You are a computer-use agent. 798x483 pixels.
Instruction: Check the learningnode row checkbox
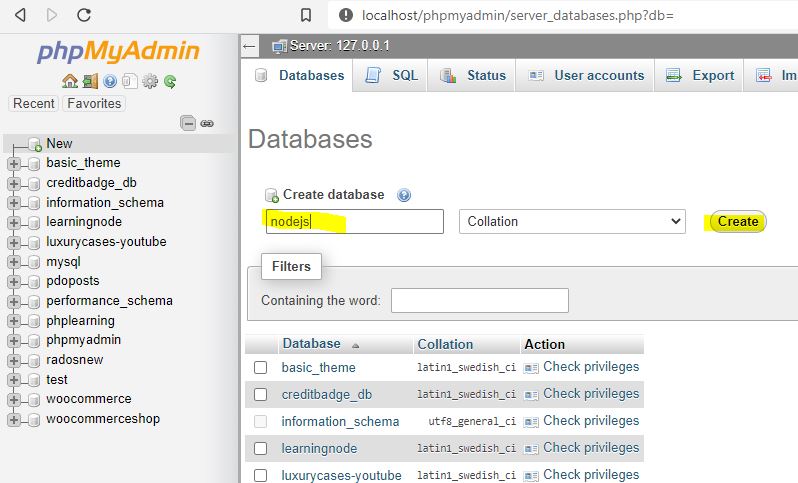click(x=261, y=448)
